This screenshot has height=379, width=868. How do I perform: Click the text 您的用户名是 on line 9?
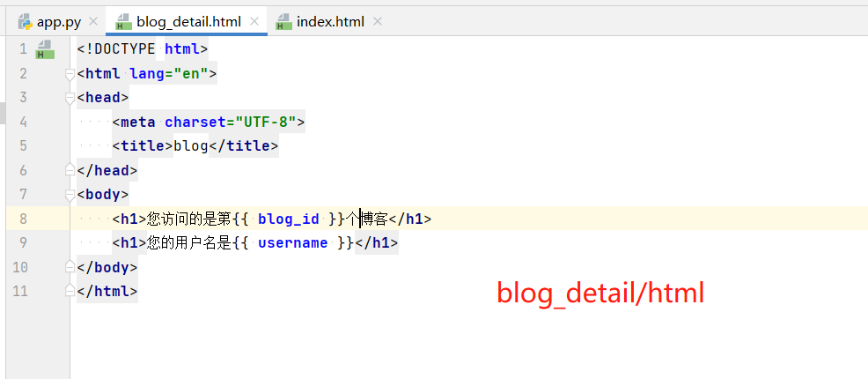188,242
